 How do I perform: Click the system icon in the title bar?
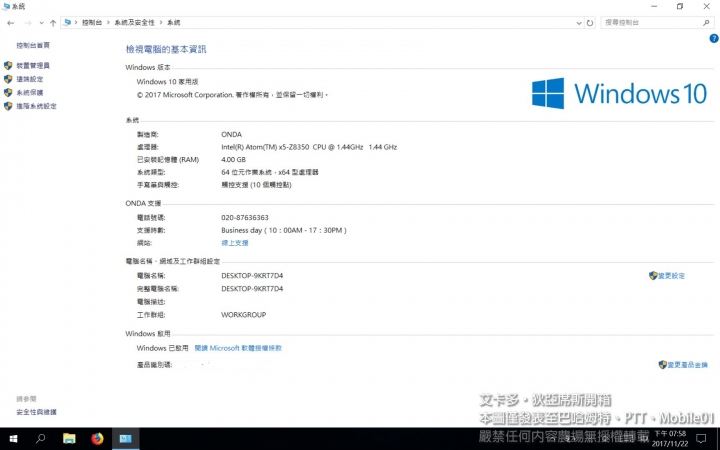coord(6,6)
